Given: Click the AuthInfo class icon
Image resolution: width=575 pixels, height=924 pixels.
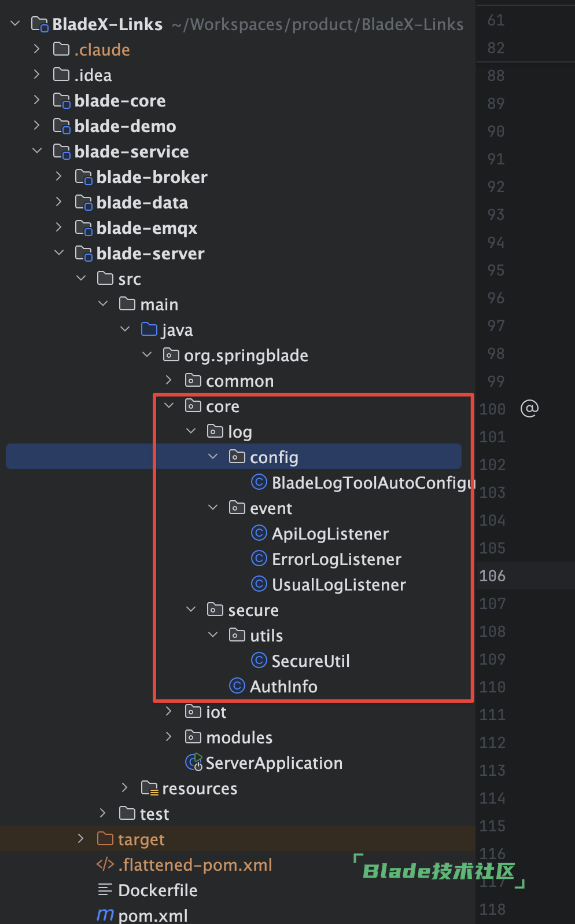Looking at the screenshot, I should pyautogui.click(x=237, y=685).
